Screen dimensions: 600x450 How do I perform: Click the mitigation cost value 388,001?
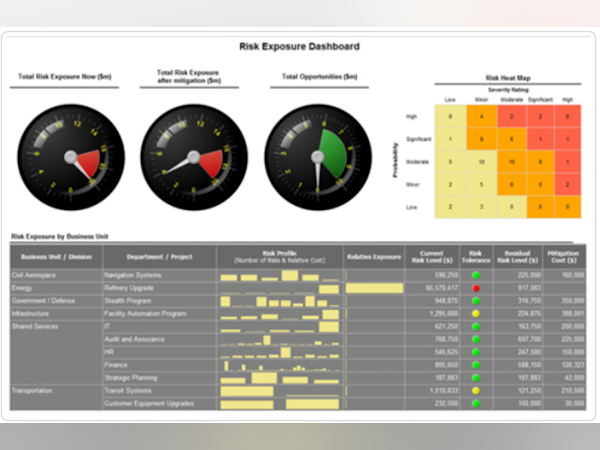[573, 313]
